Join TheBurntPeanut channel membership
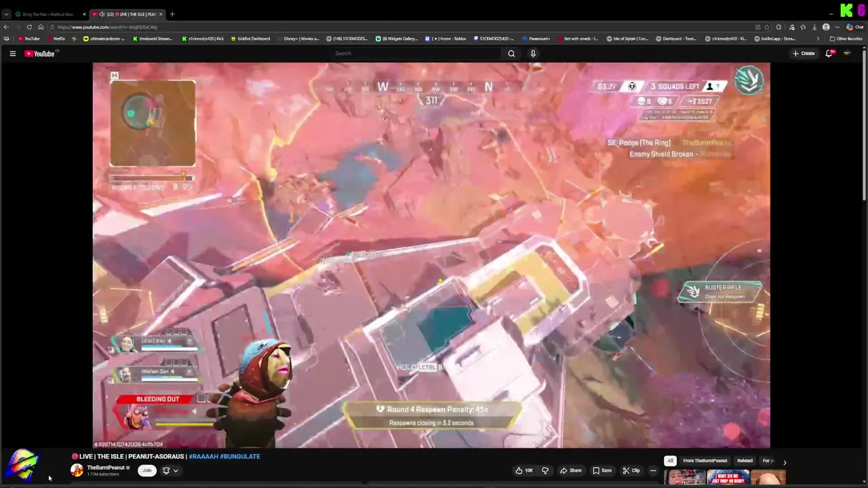 click(146, 470)
